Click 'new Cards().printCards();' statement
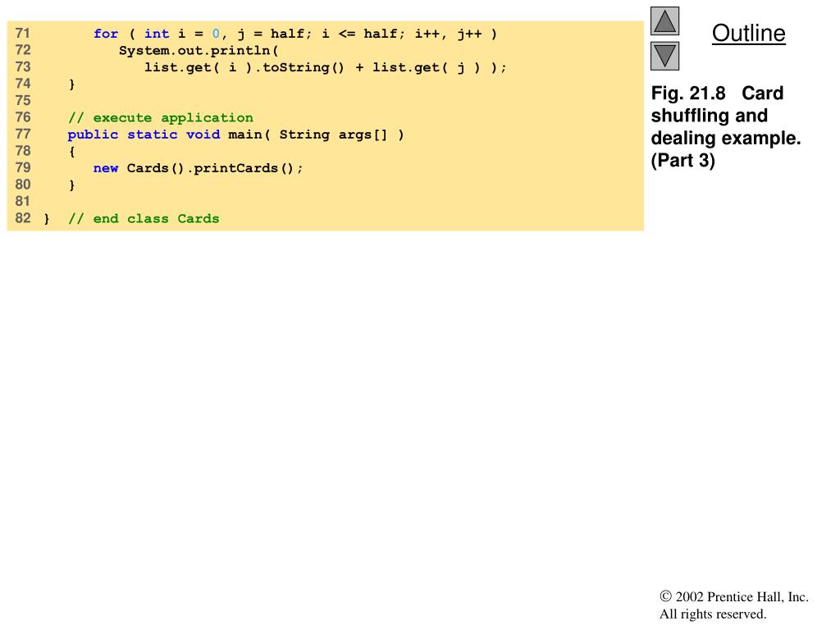The height and width of the screenshot is (630, 840). pyautogui.click(x=199, y=168)
